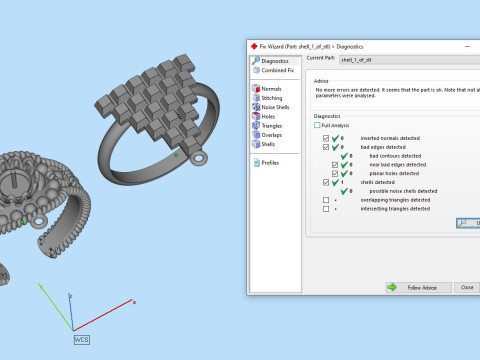This screenshot has height=360, width=480.
Task: Select the Combined Fix label in sidebar
Action: point(278,70)
